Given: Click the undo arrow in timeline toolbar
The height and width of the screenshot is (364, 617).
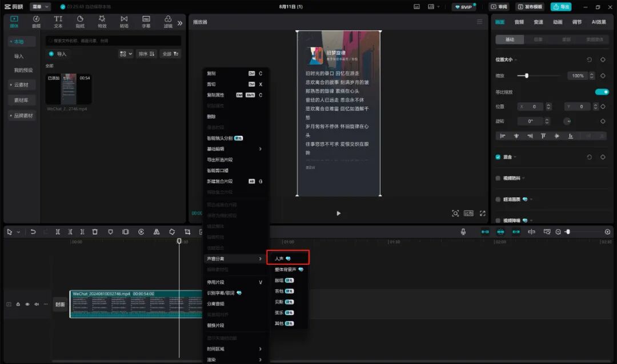Looking at the screenshot, I should 33,232.
